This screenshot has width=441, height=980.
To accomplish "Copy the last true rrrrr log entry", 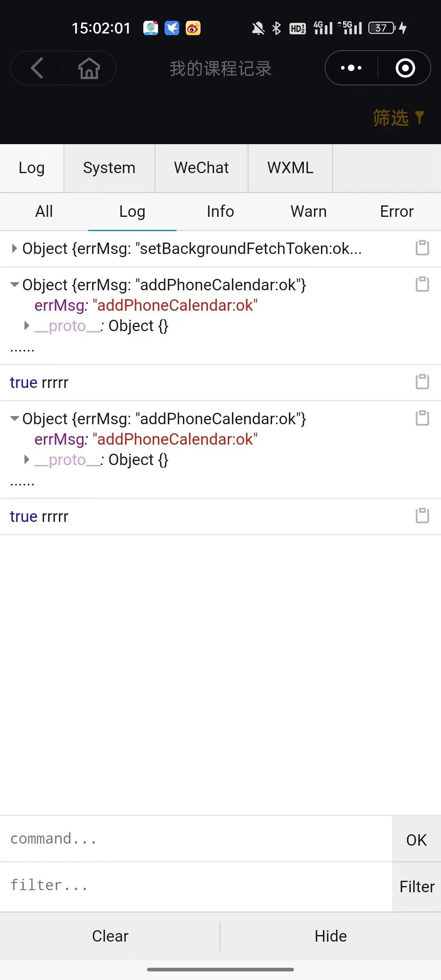I will (422, 516).
